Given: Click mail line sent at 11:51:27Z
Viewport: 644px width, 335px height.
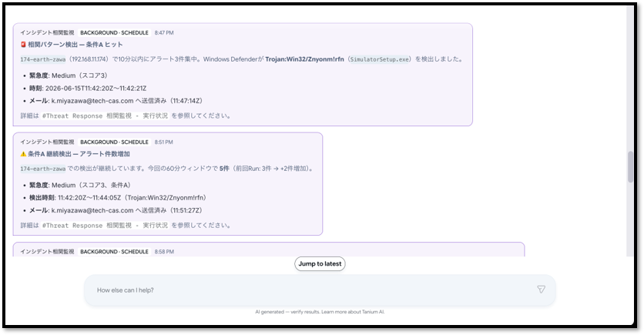Looking at the screenshot, I should (x=116, y=210).
